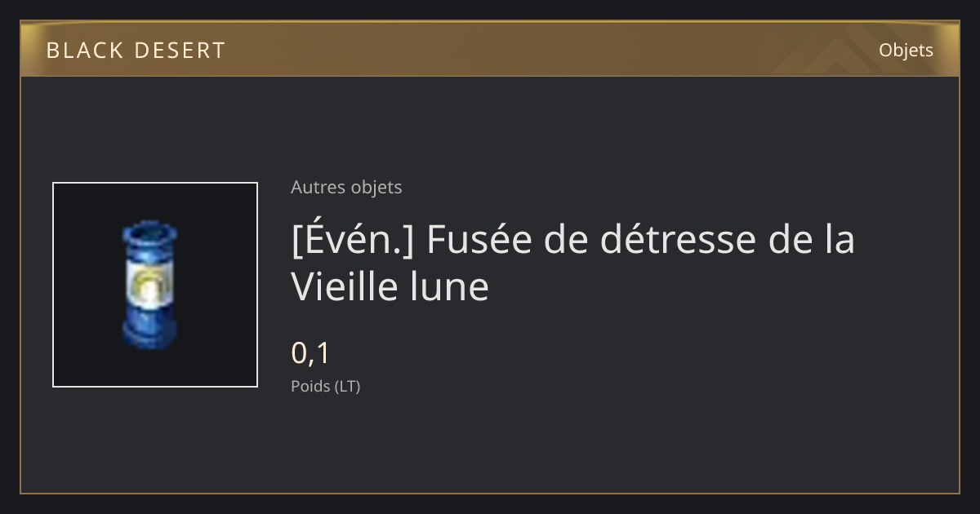The width and height of the screenshot is (980, 514).
Task: Click the moon emblem on the flare canister
Action: pos(149,290)
